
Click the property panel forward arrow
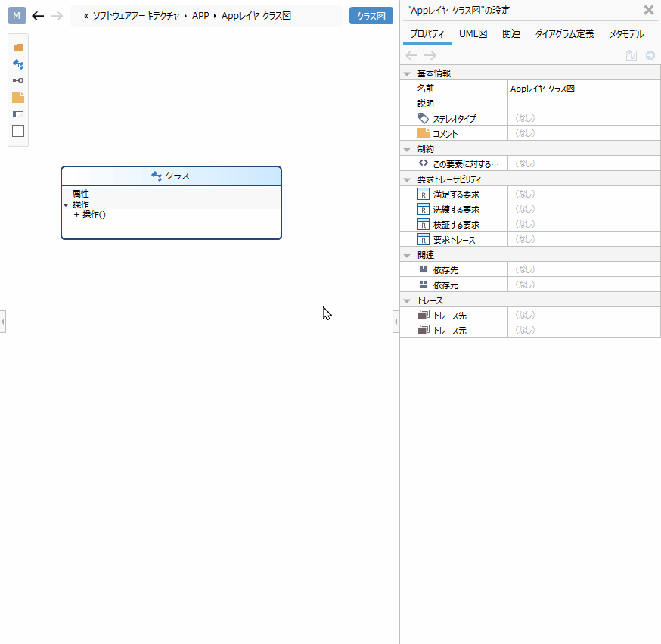click(x=430, y=55)
